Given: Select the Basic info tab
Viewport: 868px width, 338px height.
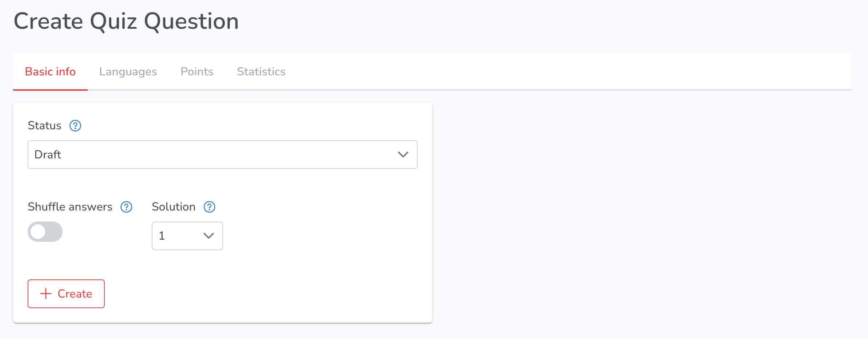Looking at the screenshot, I should tap(50, 71).
